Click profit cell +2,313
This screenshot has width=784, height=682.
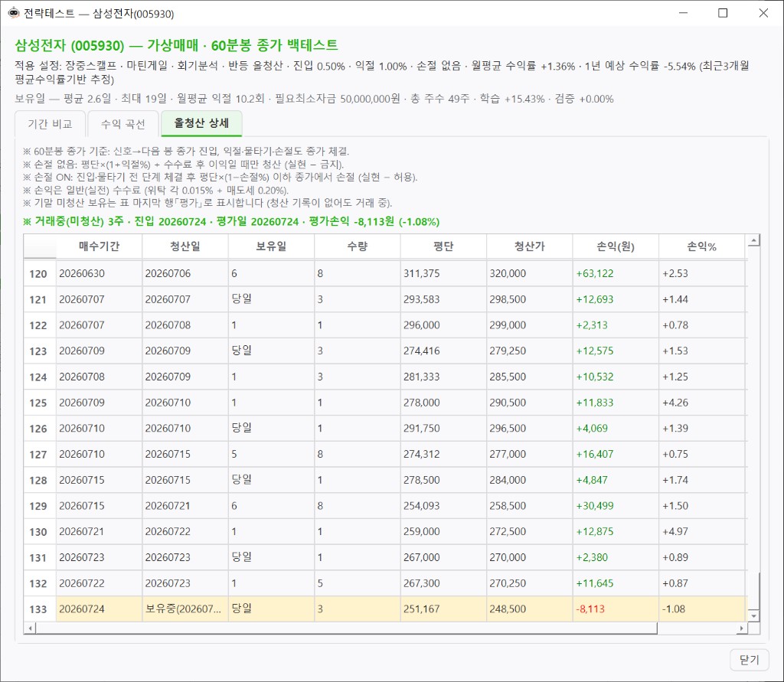pyautogui.click(x=616, y=325)
